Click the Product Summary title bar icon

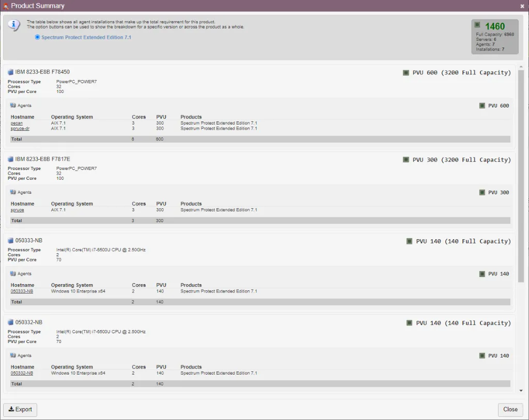[5, 6]
